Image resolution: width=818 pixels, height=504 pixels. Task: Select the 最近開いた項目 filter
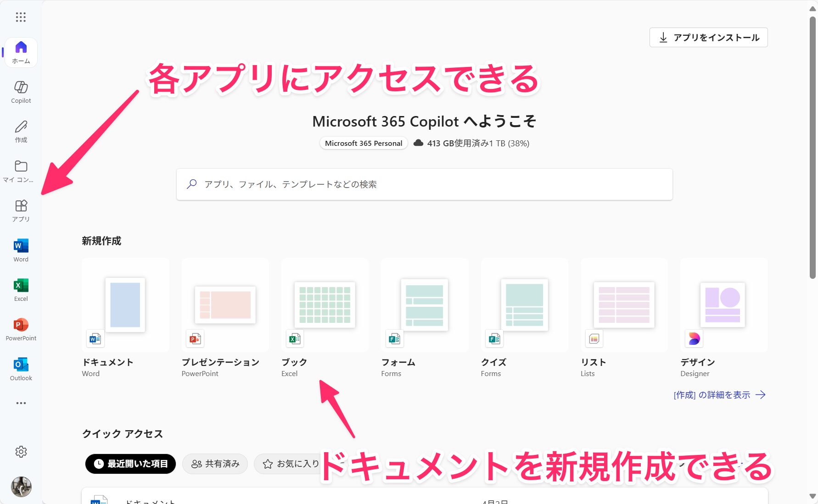coord(130,464)
